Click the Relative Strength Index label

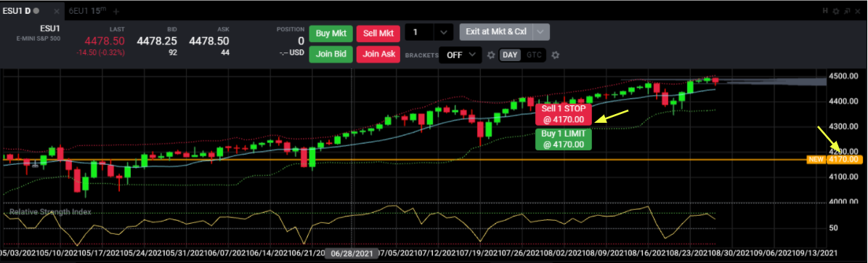coord(50,212)
